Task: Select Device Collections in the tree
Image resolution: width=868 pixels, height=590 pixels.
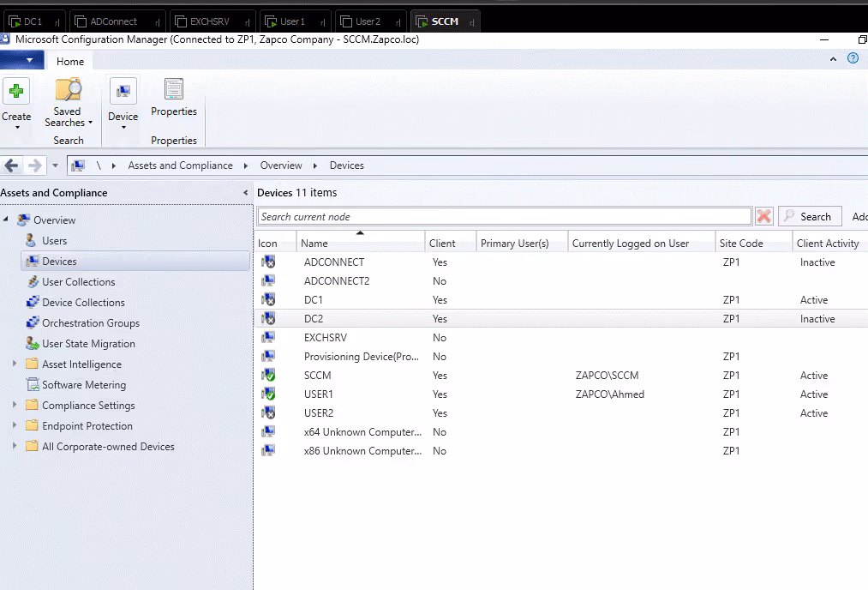Action: (83, 303)
